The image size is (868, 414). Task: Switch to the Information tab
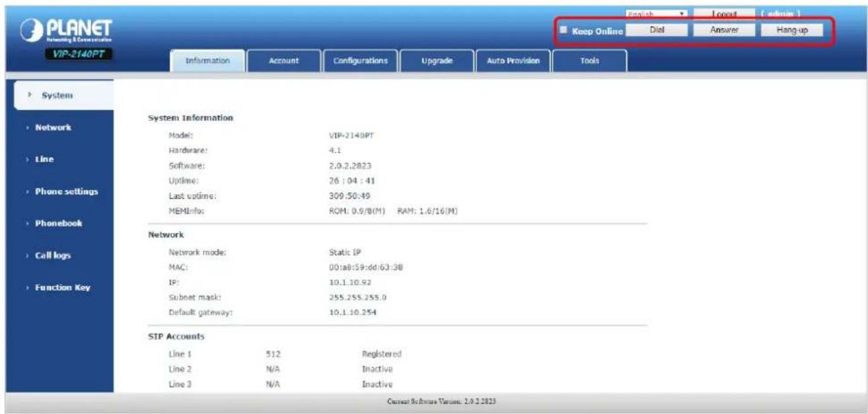207,61
